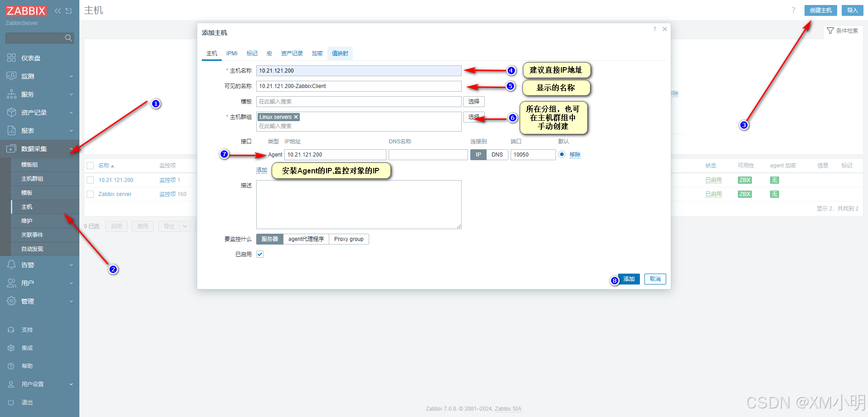Viewport: 868px width, 417px height.
Task: Switch interface connection to DNS
Action: pos(497,155)
